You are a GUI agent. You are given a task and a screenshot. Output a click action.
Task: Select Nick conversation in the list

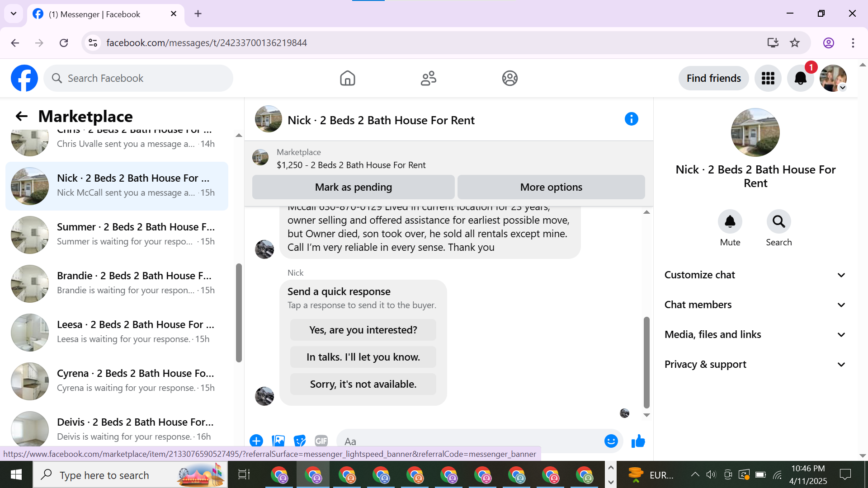click(x=117, y=186)
